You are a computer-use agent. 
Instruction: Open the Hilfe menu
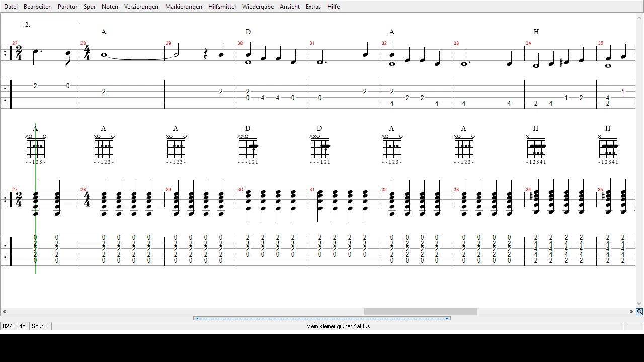pos(333,7)
